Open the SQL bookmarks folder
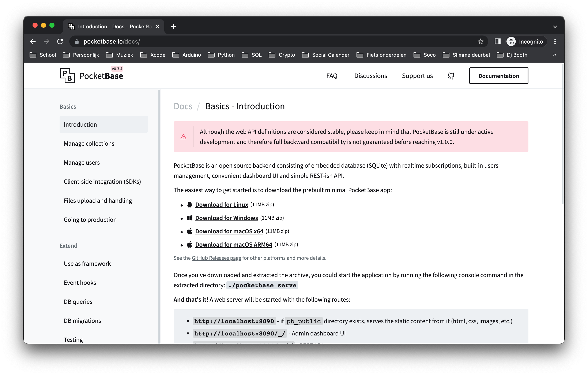This screenshot has width=588, height=375. click(x=252, y=55)
